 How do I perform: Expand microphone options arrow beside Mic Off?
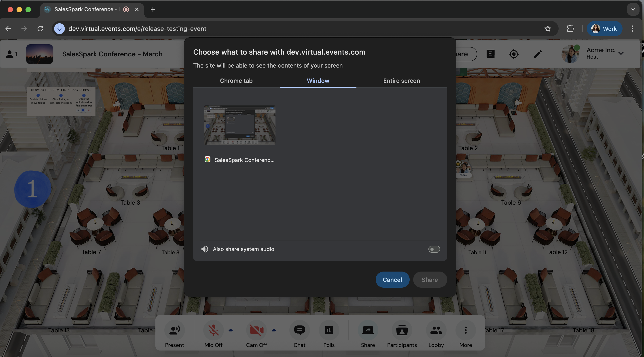point(231,330)
